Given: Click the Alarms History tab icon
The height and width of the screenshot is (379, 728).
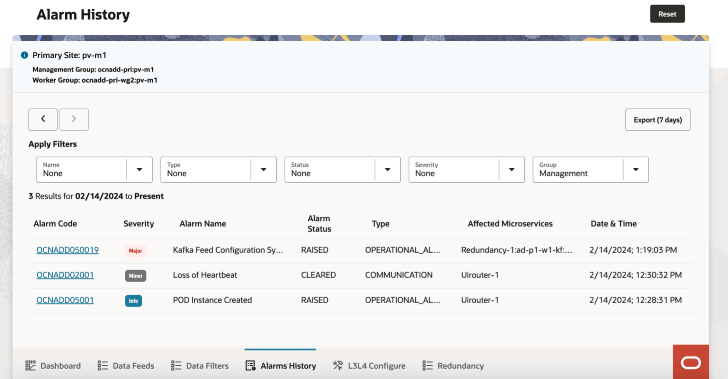Looking at the screenshot, I should coord(250,366).
